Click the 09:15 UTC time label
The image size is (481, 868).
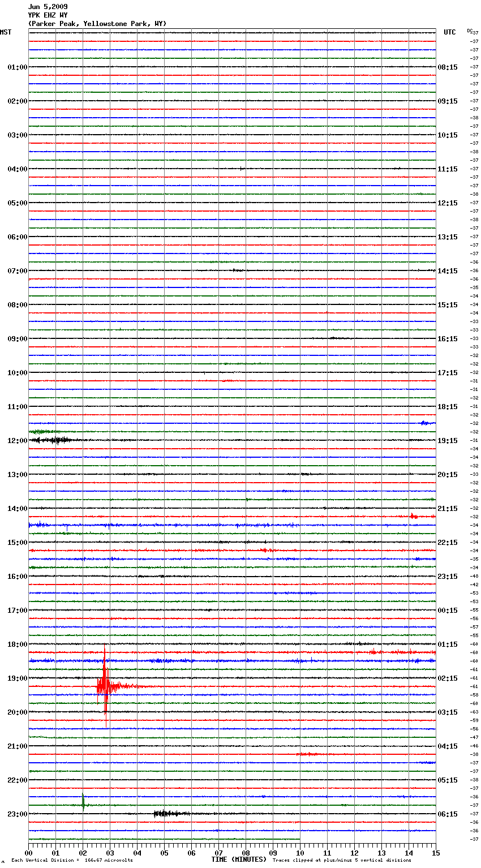[x=448, y=101]
